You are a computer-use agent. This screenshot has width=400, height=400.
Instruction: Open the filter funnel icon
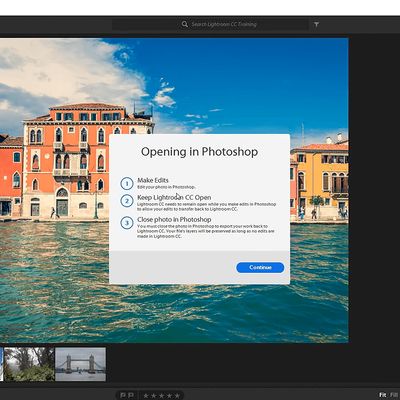pyautogui.click(x=316, y=24)
